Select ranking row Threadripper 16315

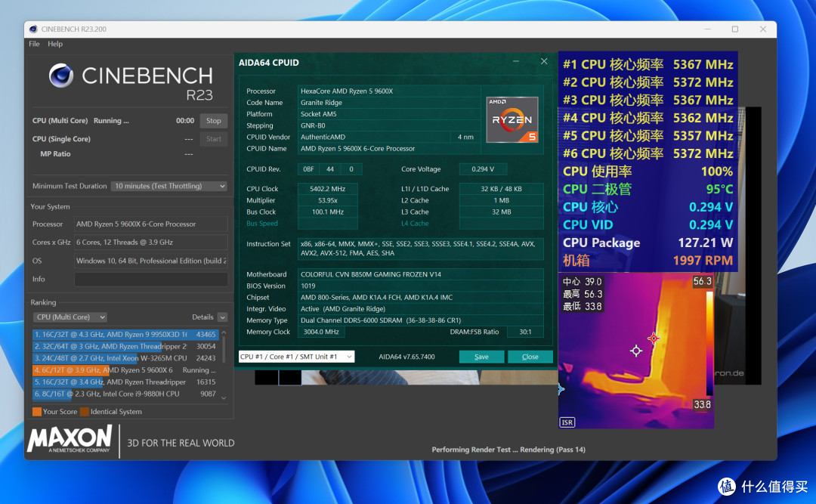pos(125,382)
